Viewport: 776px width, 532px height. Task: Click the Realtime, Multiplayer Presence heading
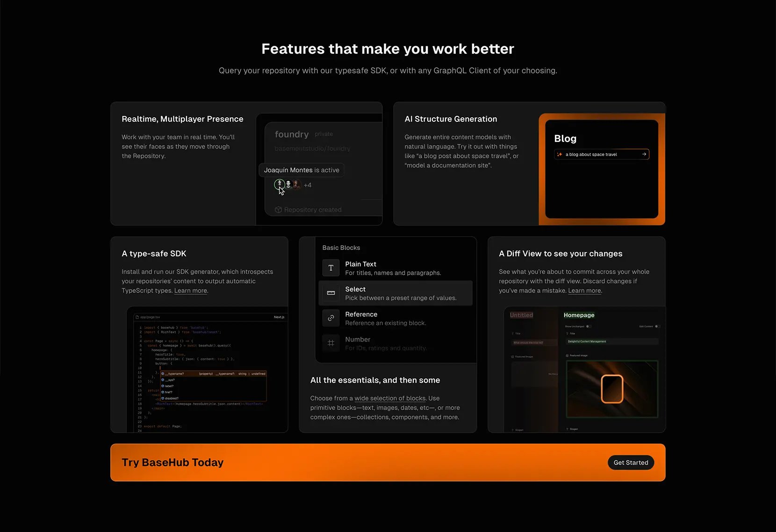182,119
